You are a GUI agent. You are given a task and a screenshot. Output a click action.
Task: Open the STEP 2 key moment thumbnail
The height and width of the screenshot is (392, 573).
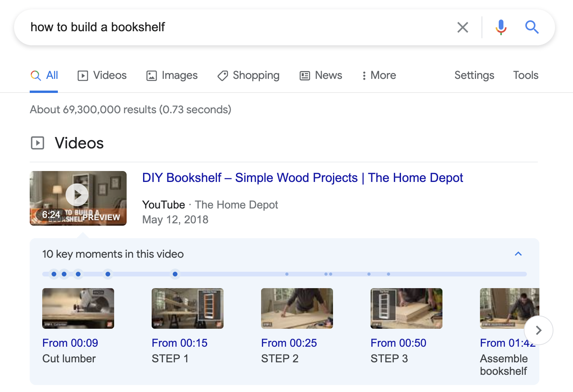point(297,308)
